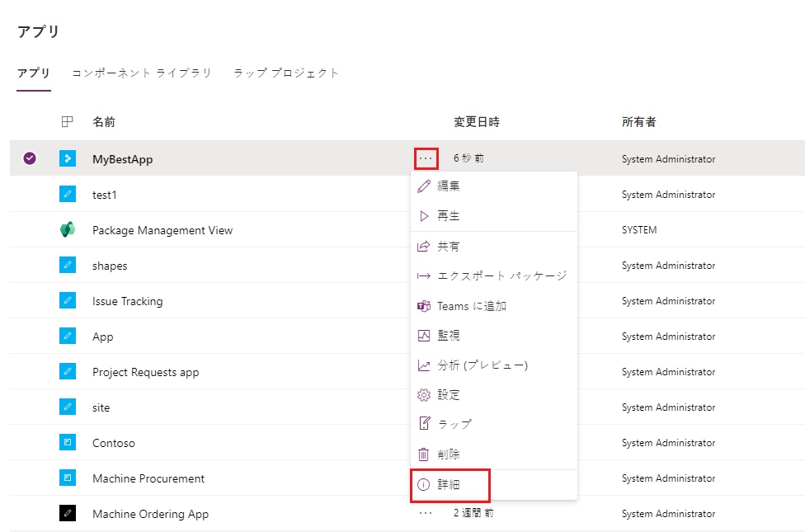The height and width of the screenshot is (532, 805).
Task: Click the pencil icon next to 編集
Action: point(424,186)
